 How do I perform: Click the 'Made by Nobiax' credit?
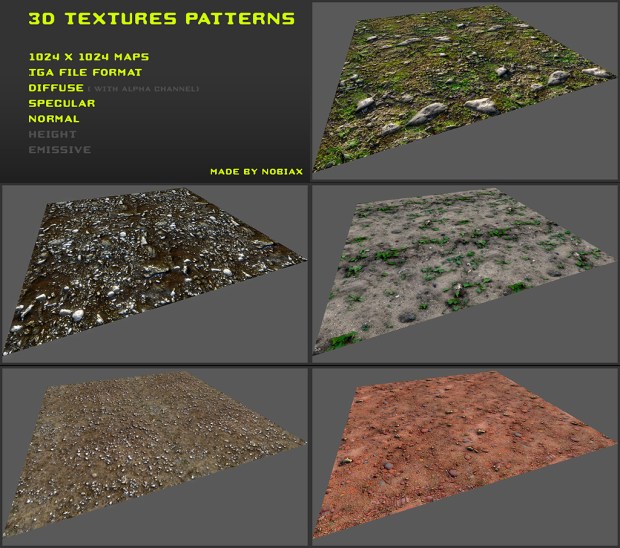click(x=255, y=171)
